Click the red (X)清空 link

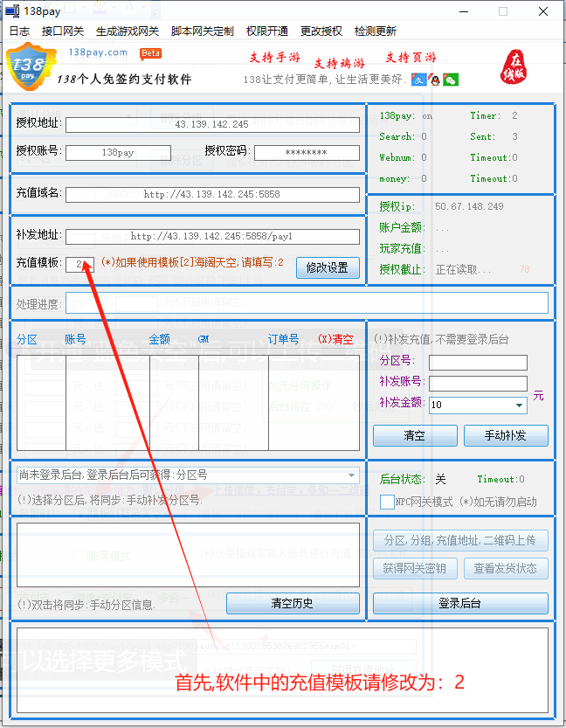pos(335,339)
